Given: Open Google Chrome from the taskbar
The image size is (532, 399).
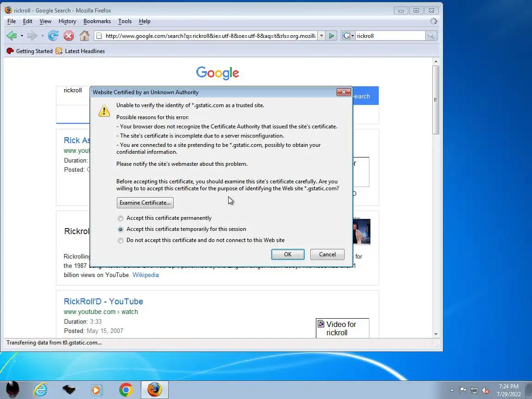Looking at the screenshot, I should click(x=126, y=390).
